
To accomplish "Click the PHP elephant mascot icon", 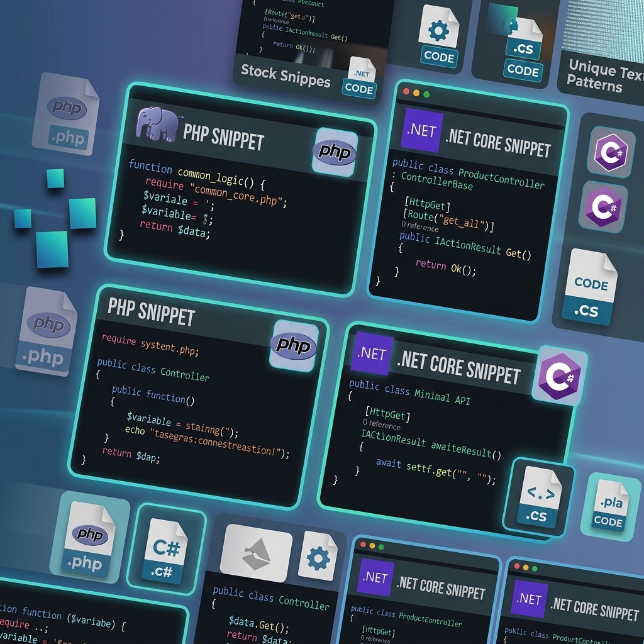I will 157,123.
